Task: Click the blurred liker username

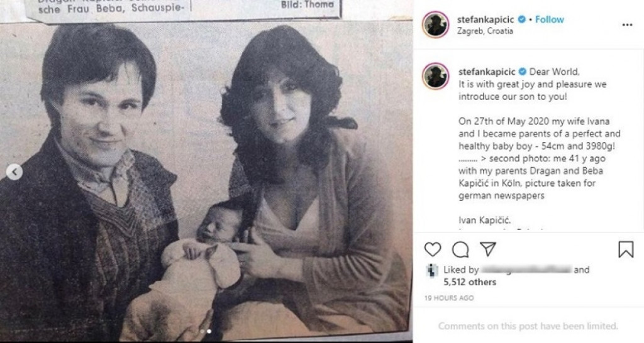Action: pos(526,269)
